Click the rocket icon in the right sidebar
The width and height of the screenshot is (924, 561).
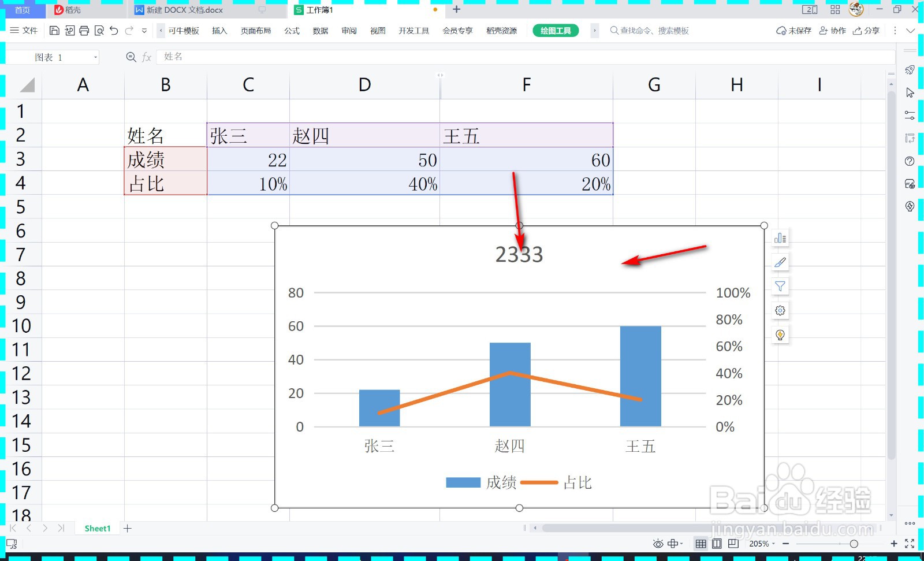click(910, 70)
